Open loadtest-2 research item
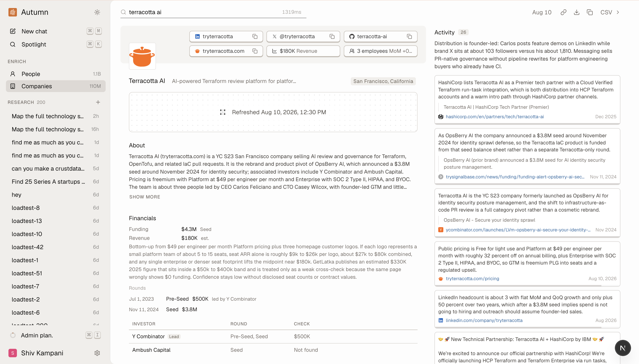The height and width of the screenshot is (364, 639). 56,299
